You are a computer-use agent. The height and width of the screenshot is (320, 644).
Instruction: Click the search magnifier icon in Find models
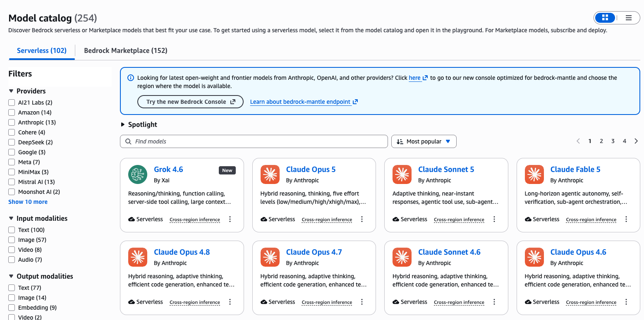pos(128,141)
